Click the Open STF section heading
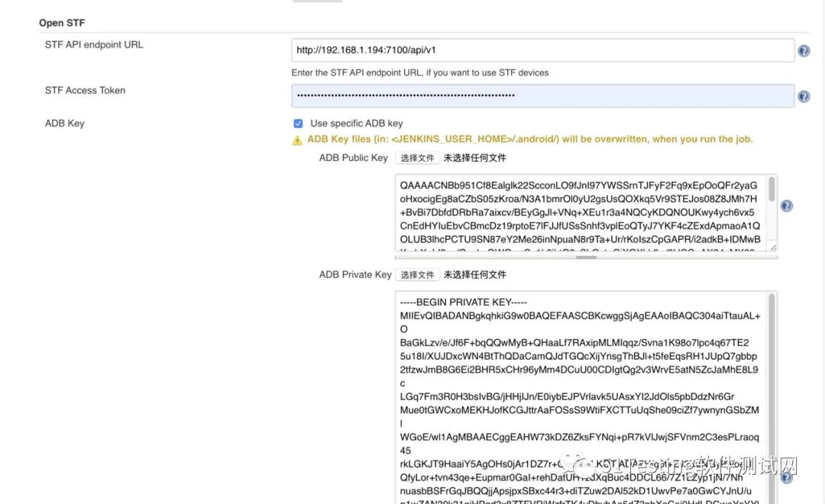This screenshot has width=825, height=504. [62, 23]
